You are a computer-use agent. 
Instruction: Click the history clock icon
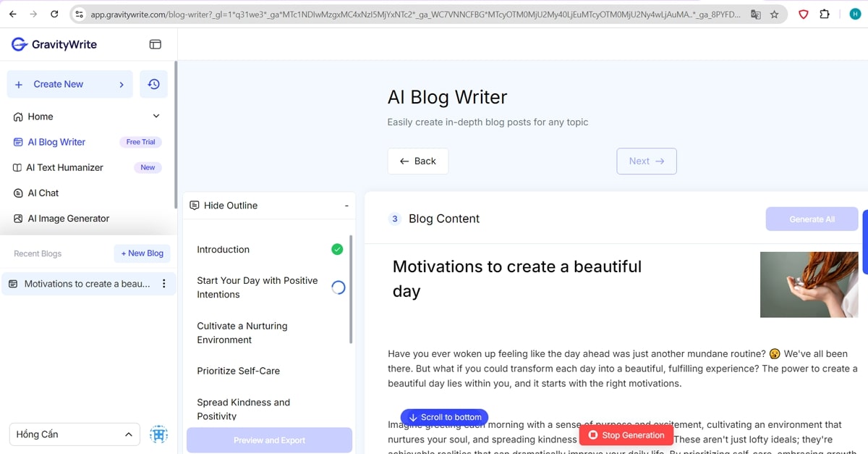(x=153, y=84)
